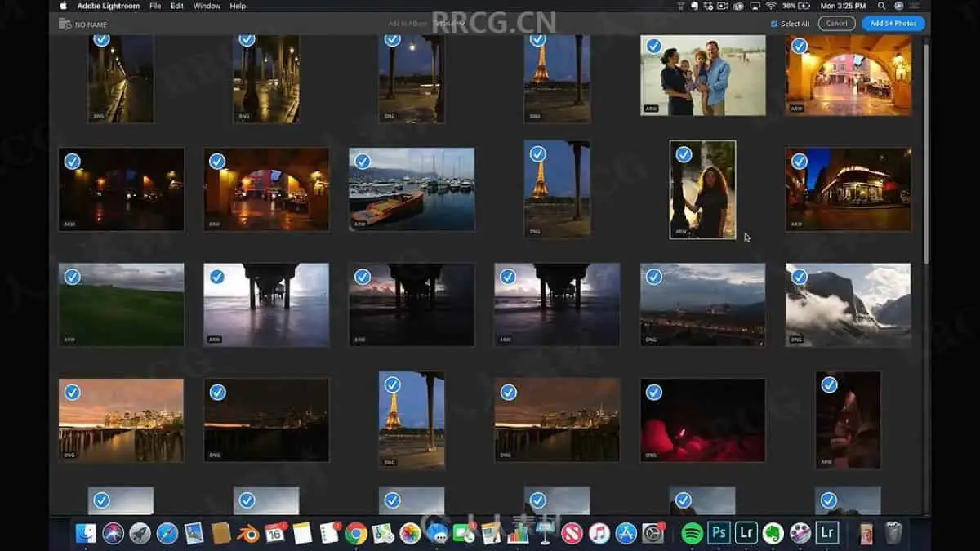Launch Spotify from the dock
This screenshot has width=980, height=551.
tap(692, 533)
